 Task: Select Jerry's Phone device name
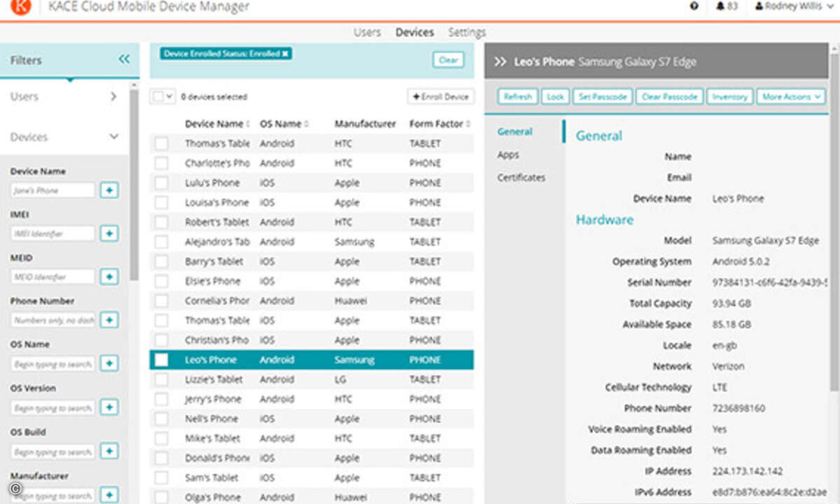(213, 399)
